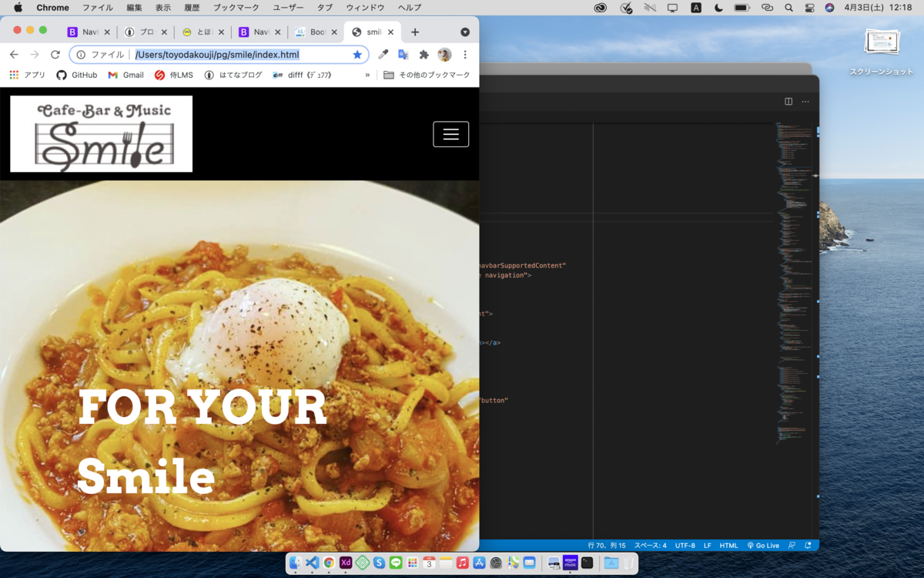Open the 履歴 menu in the menu bar

[x=192, y=8]
